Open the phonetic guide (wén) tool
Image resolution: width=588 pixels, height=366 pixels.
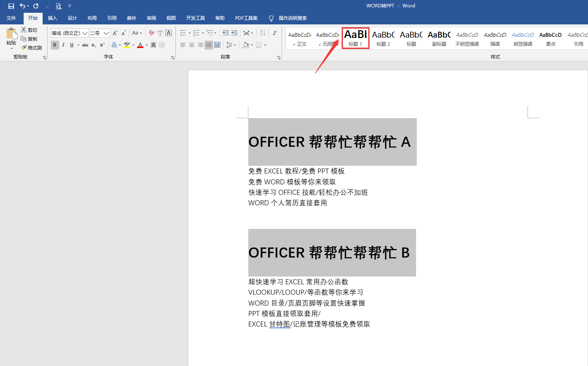tap(160, 33)
